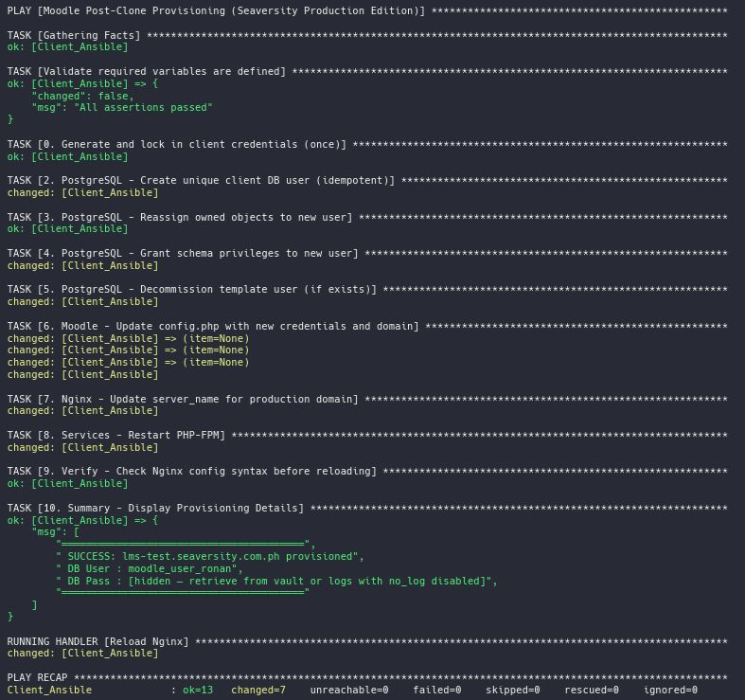Click TASK 3. PostgreSQL Reassign owned objects line
This screenshot has height=700, width=745.
coord(366,217)
